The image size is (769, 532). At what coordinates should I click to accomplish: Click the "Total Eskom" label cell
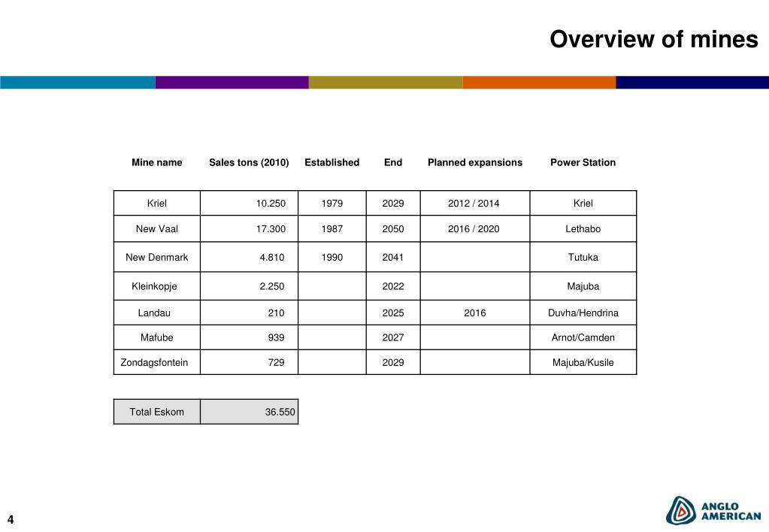[x=157, y=412]
